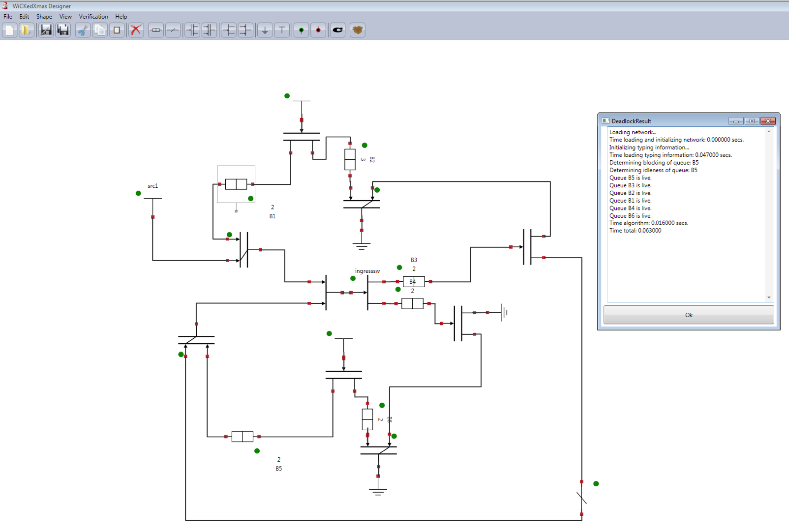Open the File menu
This screenshot has width=789, height=532.
point(8,17)
